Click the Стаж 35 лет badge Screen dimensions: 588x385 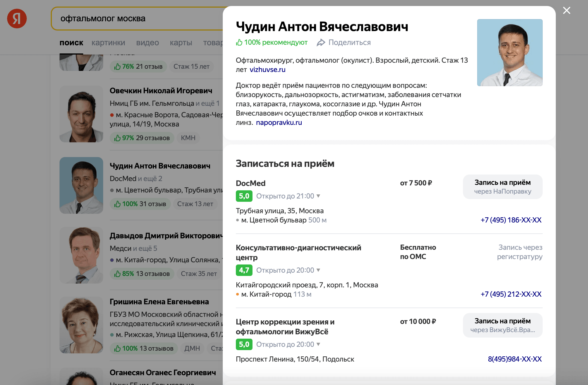[199, 274]
